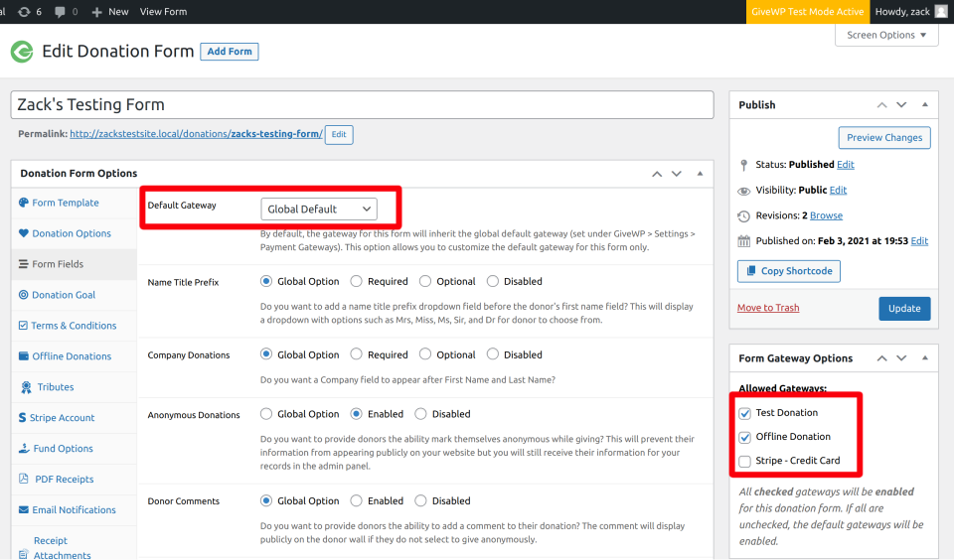
Task: Open View Form in admin bar
Action: pyautogui.click(x=163, y=12)
